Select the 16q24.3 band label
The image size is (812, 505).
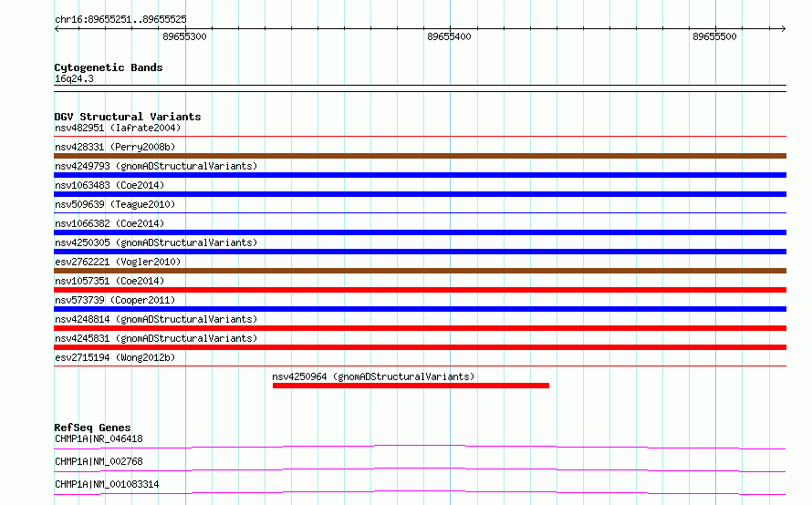coord(74,78)
